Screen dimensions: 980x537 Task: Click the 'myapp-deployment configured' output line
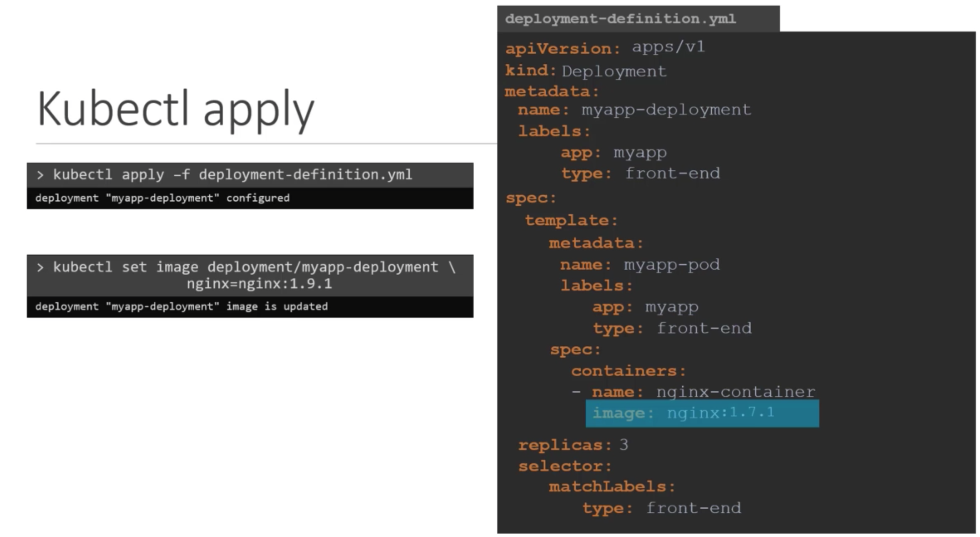(162, 198)
